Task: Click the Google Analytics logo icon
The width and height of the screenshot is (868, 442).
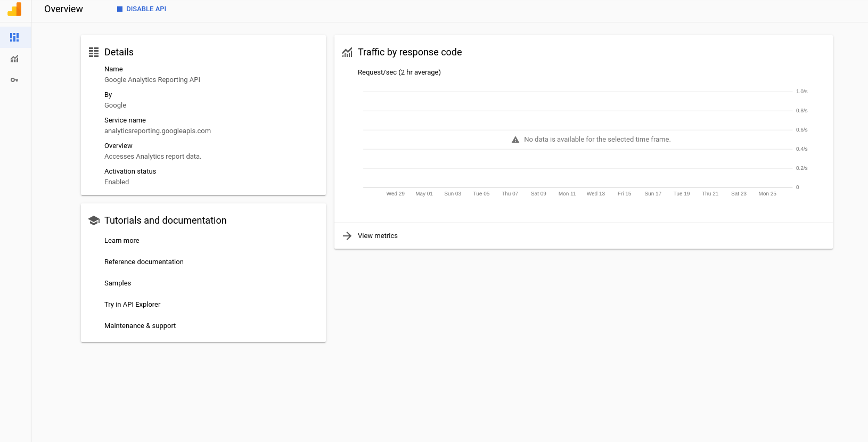Action: 14,9
